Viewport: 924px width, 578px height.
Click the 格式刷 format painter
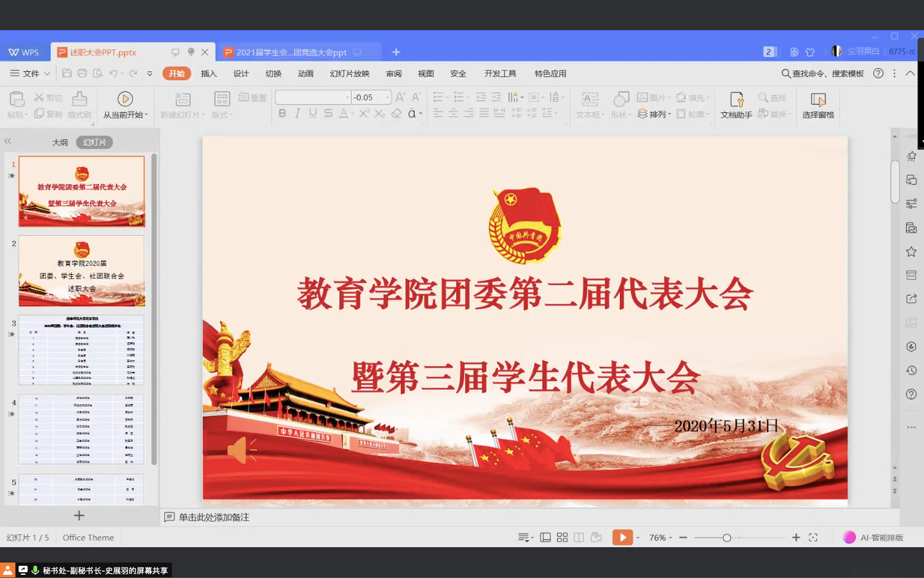click(x=80, y=105)
